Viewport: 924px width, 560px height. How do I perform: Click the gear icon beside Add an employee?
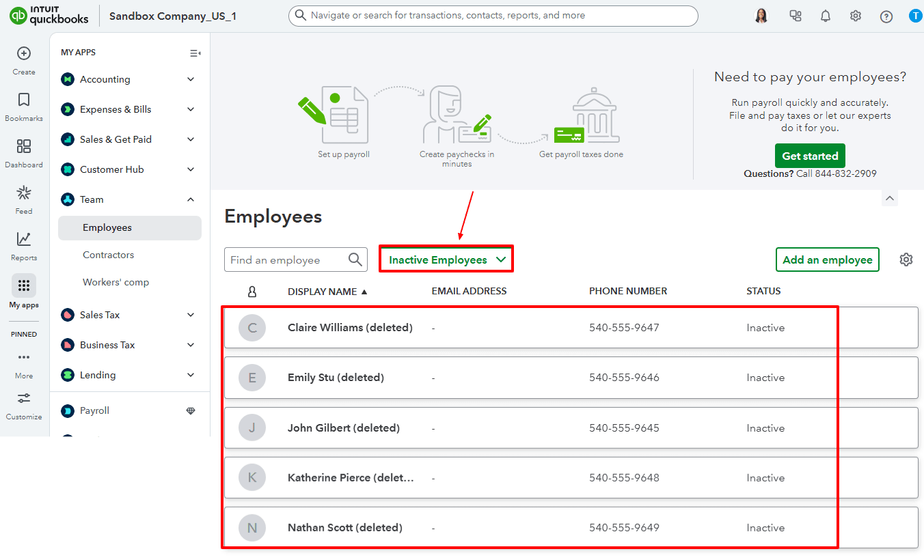point(906,260)
